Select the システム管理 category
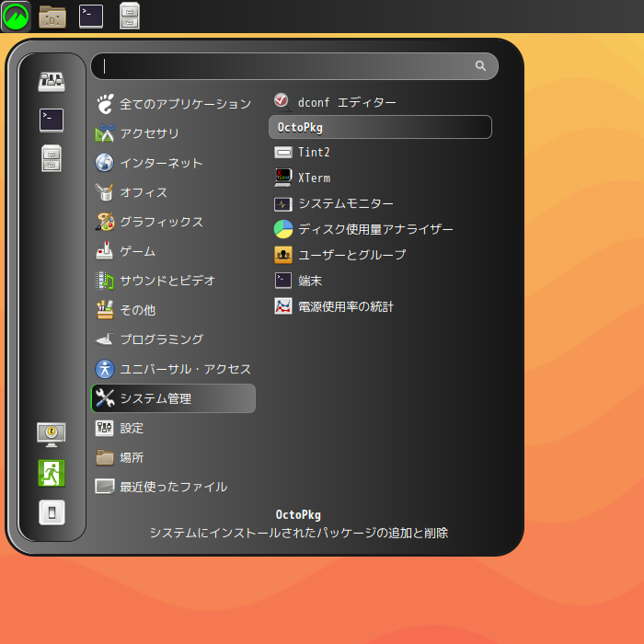Image resolution: width=644 pixels, height=644 pixels. [173, 398]
